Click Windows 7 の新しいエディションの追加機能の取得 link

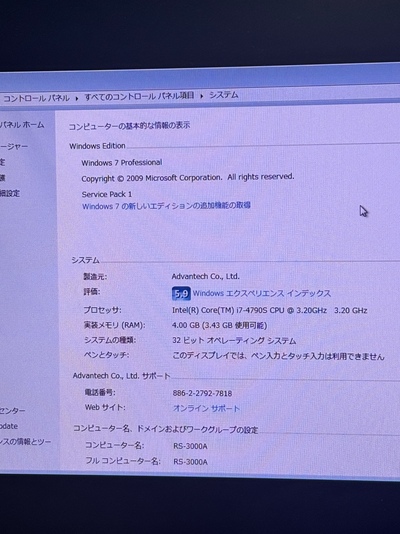pyautogui.click(x=166, y=206)
